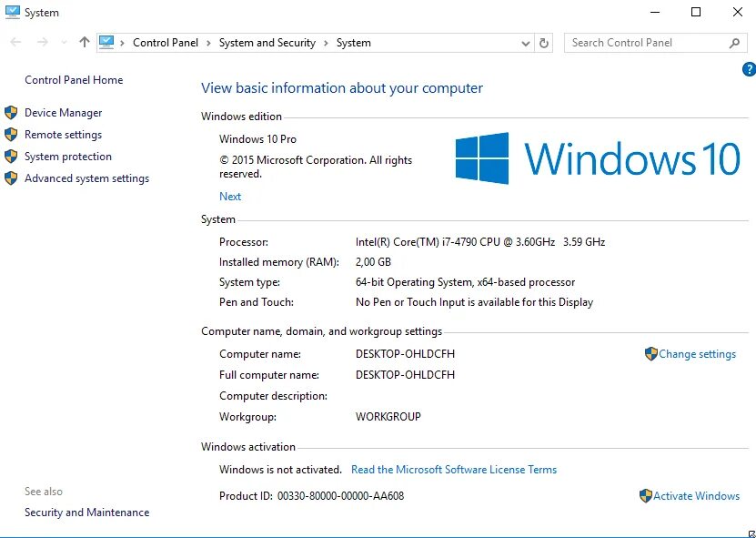Select System and Security breadcrumb

(267, 43)
